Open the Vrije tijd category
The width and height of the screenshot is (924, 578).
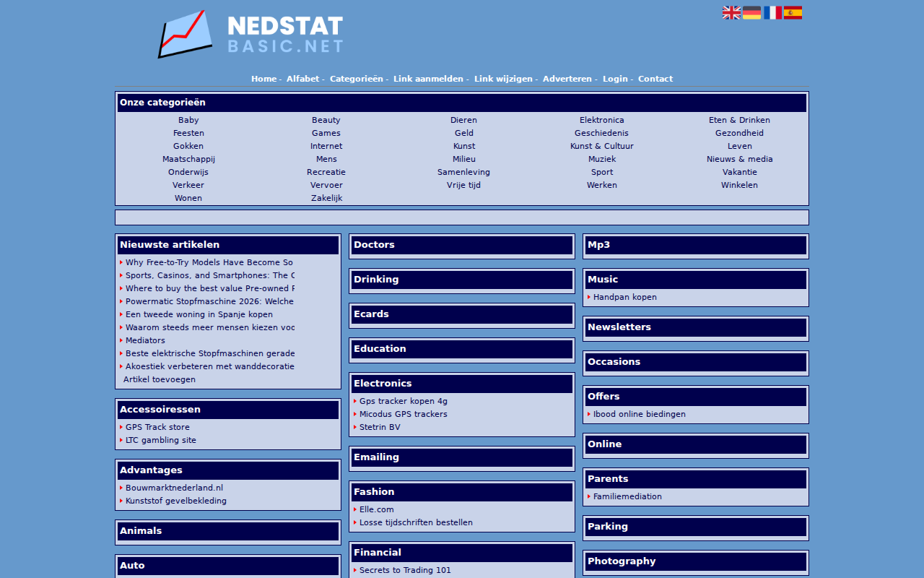point(464,185)
